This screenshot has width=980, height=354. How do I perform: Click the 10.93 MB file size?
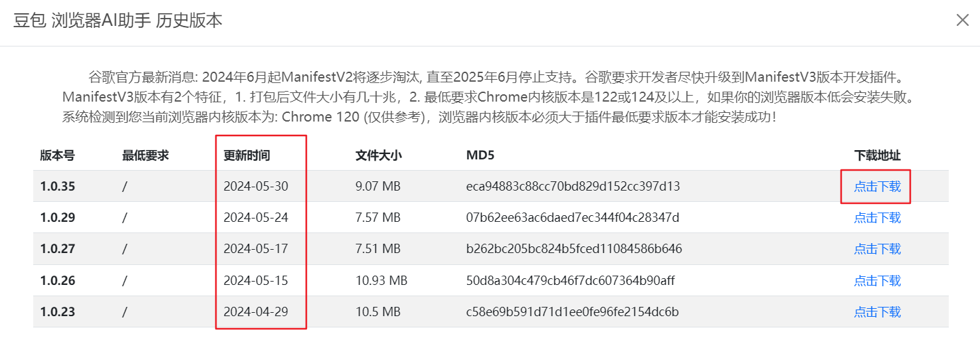point(381,280)
